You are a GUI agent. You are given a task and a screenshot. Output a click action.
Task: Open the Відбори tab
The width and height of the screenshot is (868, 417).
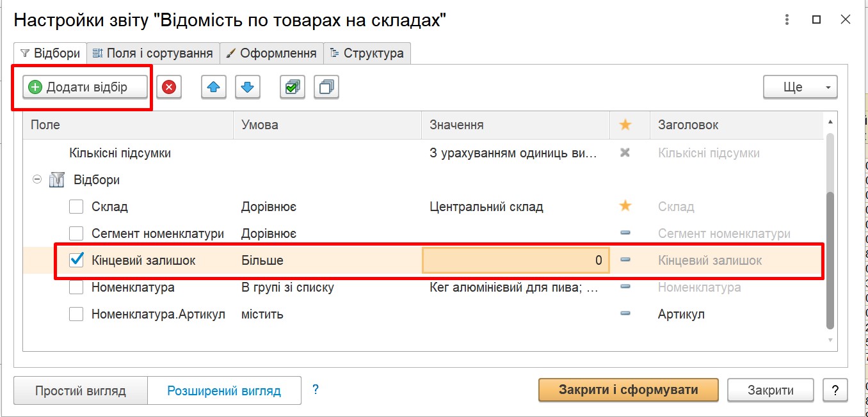click(50, 53)
